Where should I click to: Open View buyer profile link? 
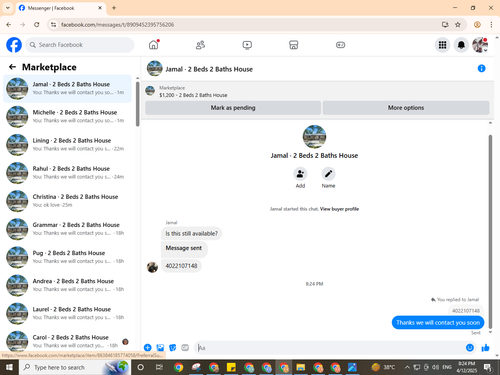tap(339, 209)
